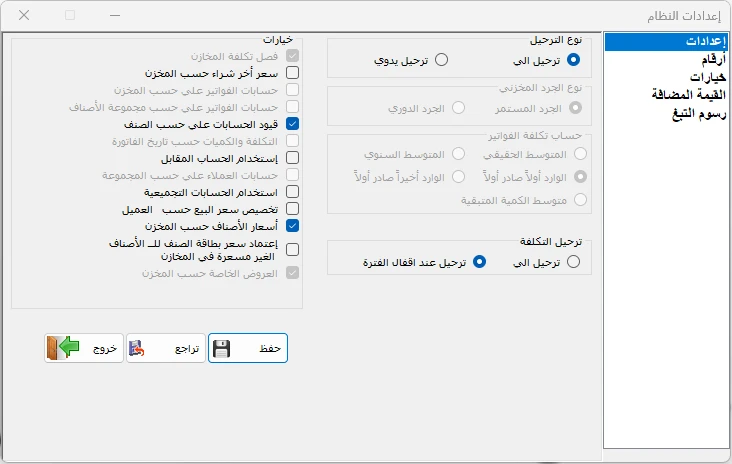This screenshot has width=732, height=464.
Task: Select الوارد أخيراً صادر أولاً option
Action: click(458, 177)
